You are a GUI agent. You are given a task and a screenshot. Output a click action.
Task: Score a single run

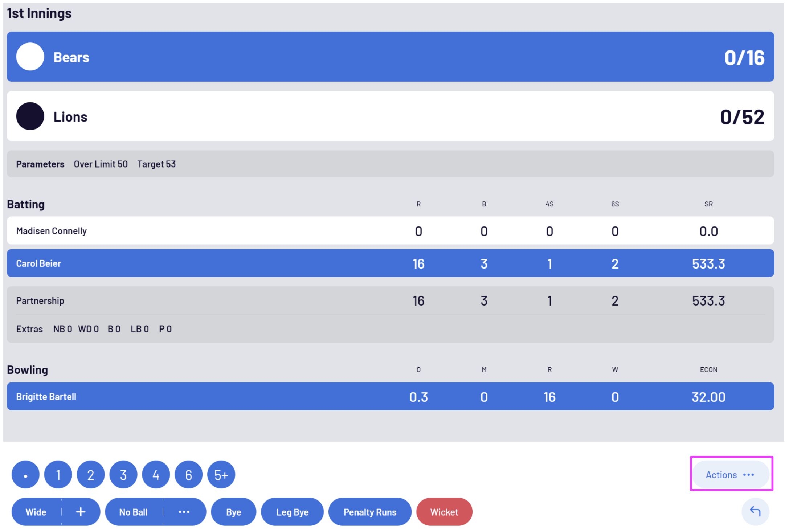click(x=58, y=474)
